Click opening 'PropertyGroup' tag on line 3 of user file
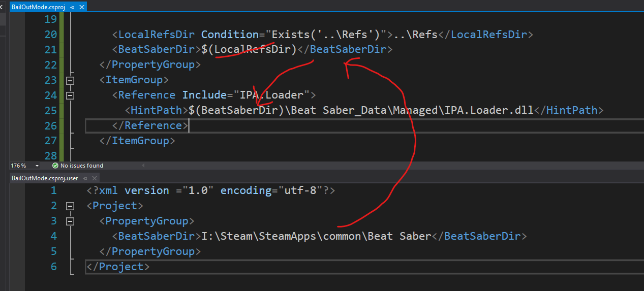This screenshot has width=644, height=291. tap(147, 221)
